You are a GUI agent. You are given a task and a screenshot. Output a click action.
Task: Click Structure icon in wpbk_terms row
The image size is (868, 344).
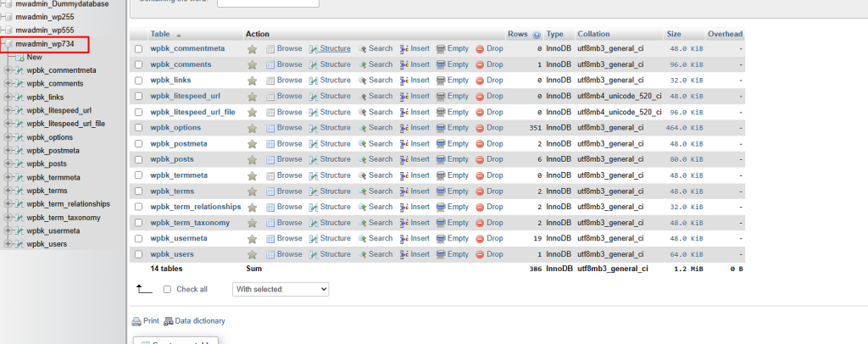[x=314, y=191]
